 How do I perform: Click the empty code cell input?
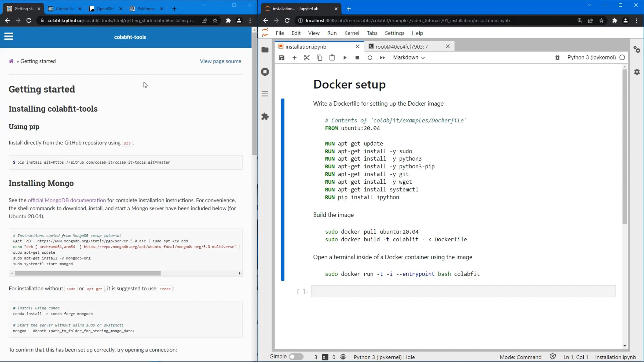point(463,291)
